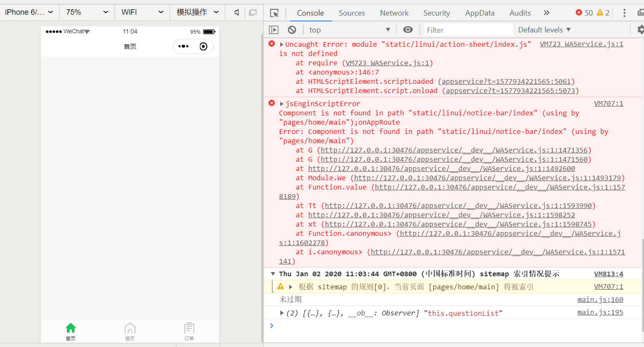Expand the jsEnginScriptError entry
644x347 pixels.
pyautogui.click(x=281, y=103)
